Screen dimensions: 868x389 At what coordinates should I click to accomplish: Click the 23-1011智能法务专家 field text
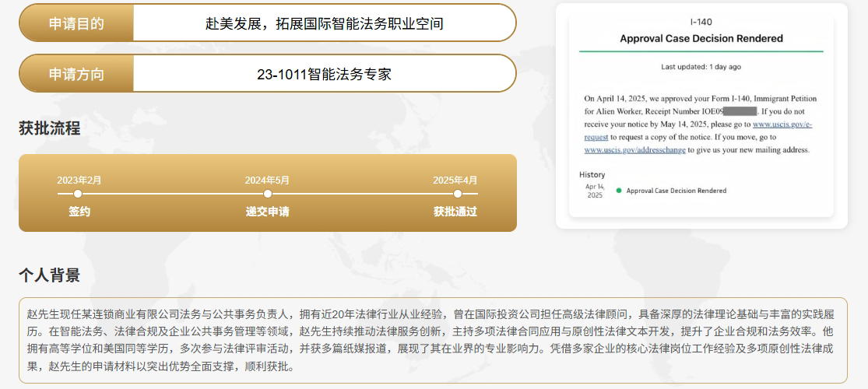tap(324, 74)
